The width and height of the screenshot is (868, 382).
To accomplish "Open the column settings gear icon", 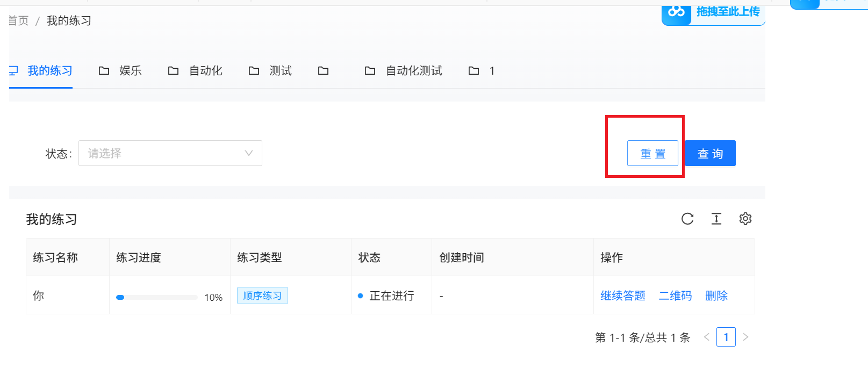I will 745,219.
